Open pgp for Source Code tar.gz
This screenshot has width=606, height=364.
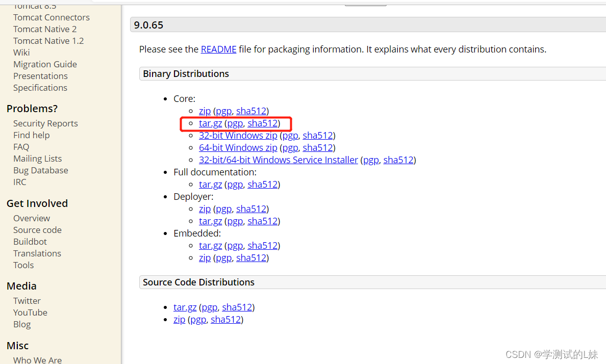[210, 307]
